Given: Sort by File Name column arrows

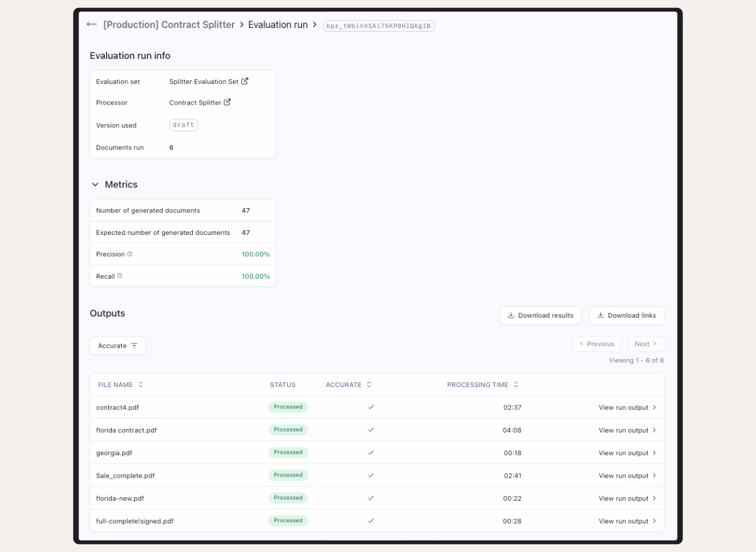Looking at the screenshot, I should [x=141, y=385].
